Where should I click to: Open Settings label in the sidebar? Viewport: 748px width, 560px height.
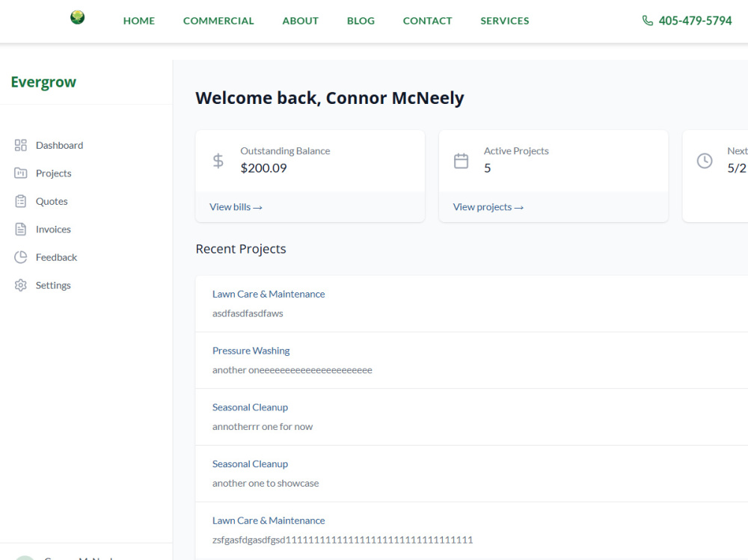pyautogui.click(x=53, y=286)
